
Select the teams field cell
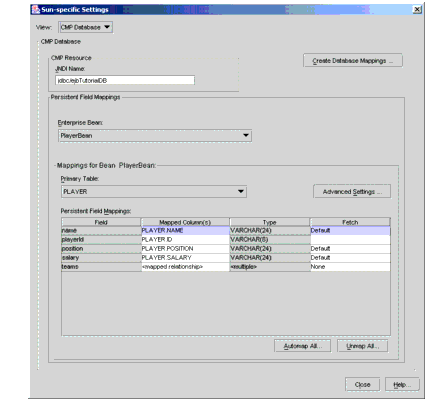coord(101,267)
